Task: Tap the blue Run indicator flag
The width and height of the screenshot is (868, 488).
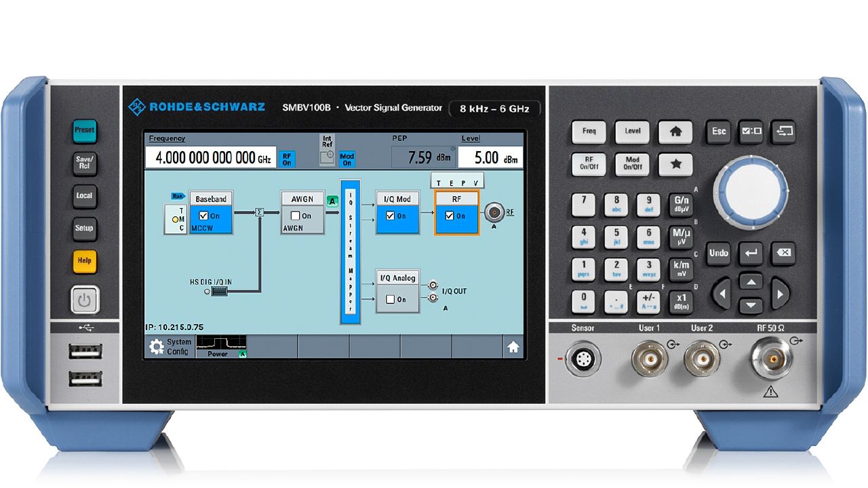Action: (x=178, y=196)
